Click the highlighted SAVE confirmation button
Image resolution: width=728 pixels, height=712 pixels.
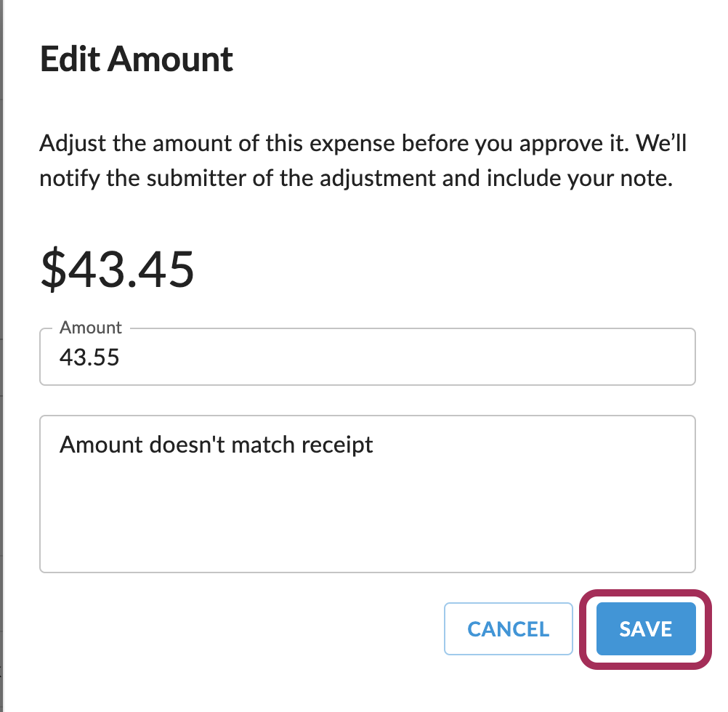point(645,628)
